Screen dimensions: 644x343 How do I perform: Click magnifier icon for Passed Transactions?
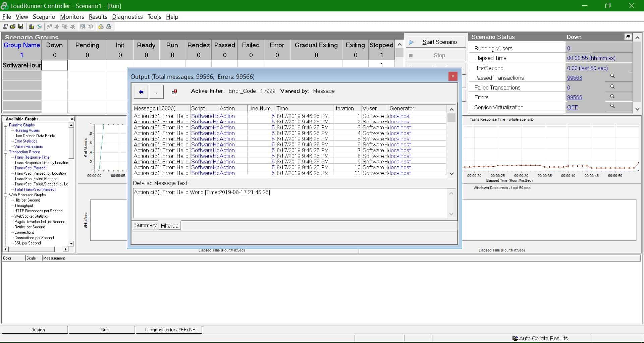(x=612, y=76)
